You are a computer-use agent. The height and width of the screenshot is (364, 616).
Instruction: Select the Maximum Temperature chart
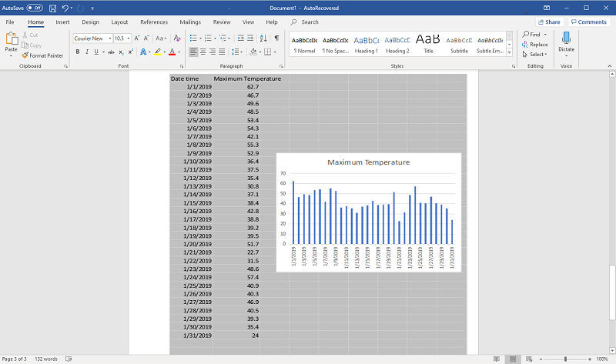(x=368, y=212)
